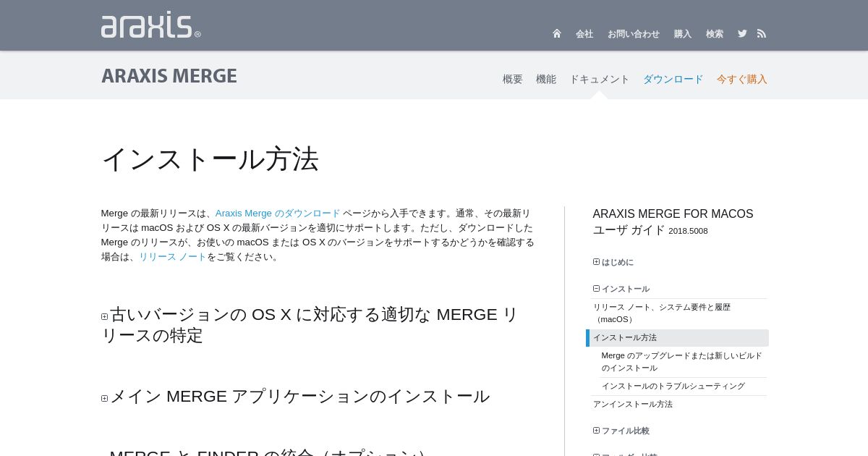Image resolution: width=868 pixels, height=456 pixels.
Task: Open the Araxis Twitter page icon
Action: [x=742, y=33]
